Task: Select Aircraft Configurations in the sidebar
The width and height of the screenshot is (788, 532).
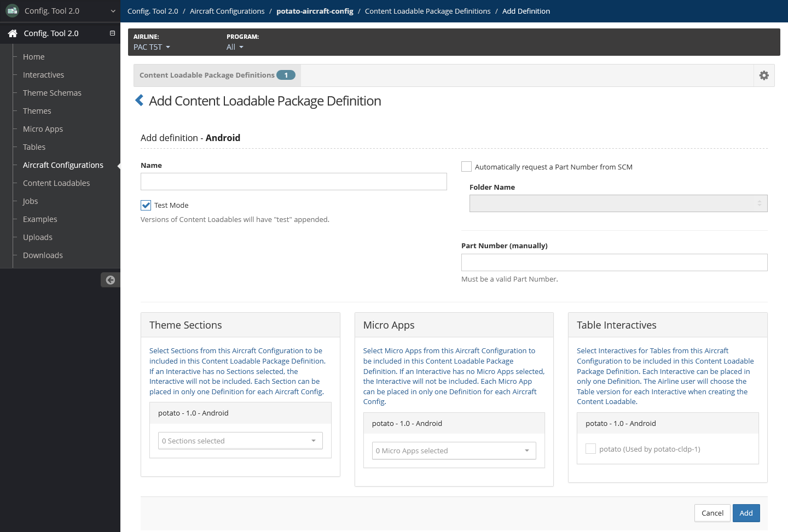Action: [63, 165]
